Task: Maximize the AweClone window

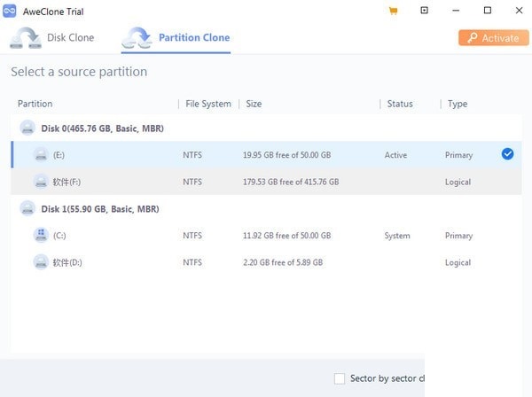Action: click(487, 11)
